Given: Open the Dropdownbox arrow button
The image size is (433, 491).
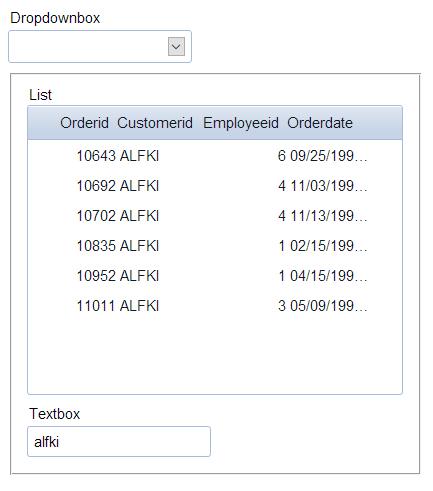Looking at the screenshot, I should [176, 47].
